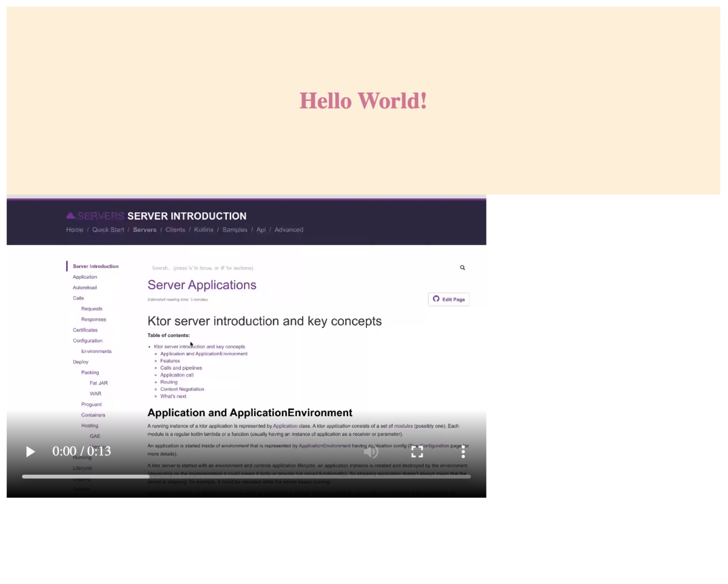Click the Hello World! heading
This screenshot has width=728, height=584.
click(363, 101)
